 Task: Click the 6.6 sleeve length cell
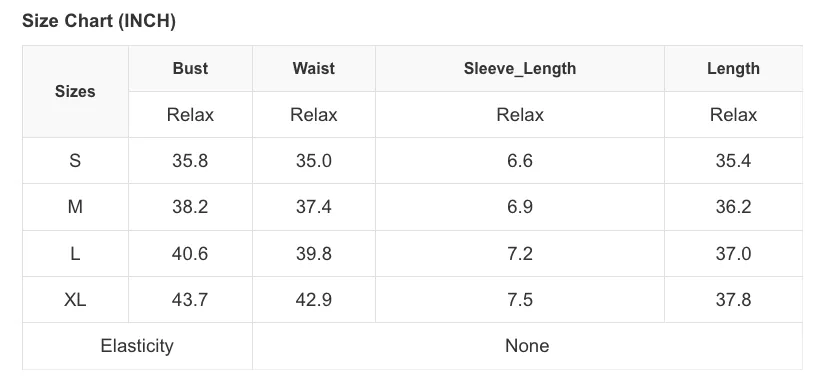519,160
